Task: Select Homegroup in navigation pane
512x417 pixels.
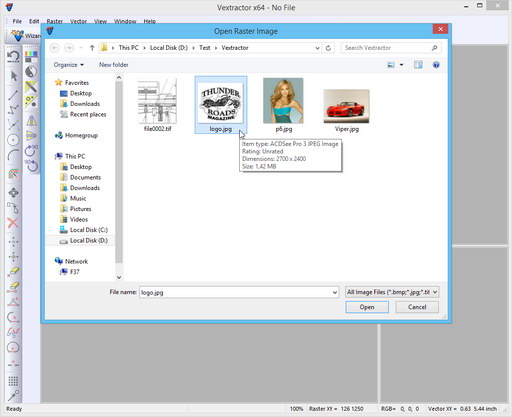Action: [x=81, y=135]
